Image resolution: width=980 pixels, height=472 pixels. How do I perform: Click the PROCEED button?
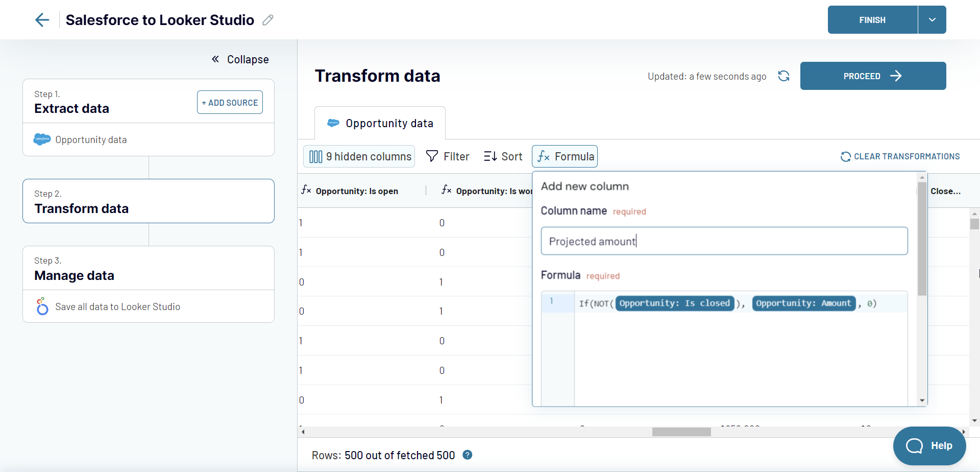(873, 76)
